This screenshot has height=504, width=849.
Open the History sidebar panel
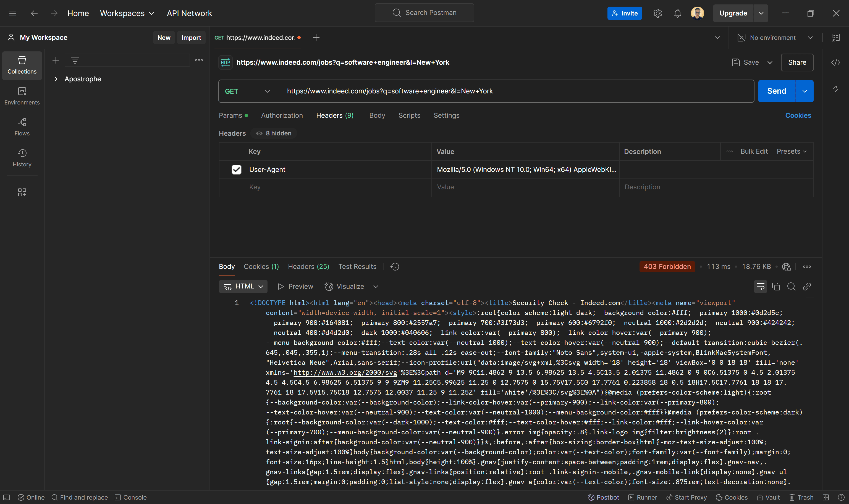coord(22,158)
